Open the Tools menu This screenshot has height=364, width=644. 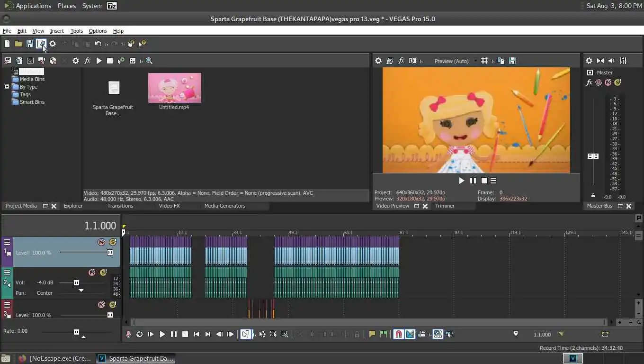(77, 31)
